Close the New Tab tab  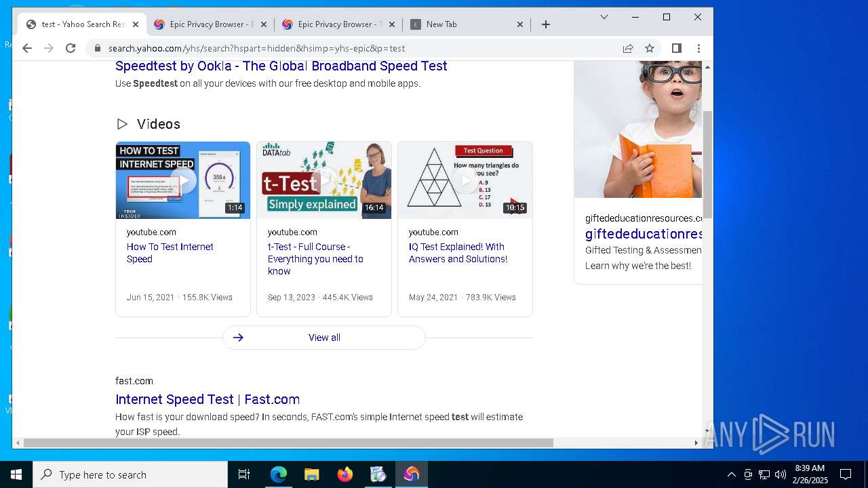520,24
